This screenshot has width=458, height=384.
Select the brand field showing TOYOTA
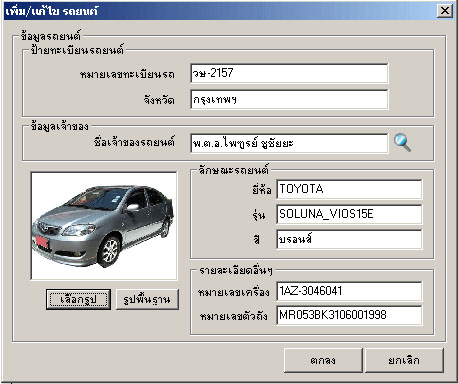(349, 189)
